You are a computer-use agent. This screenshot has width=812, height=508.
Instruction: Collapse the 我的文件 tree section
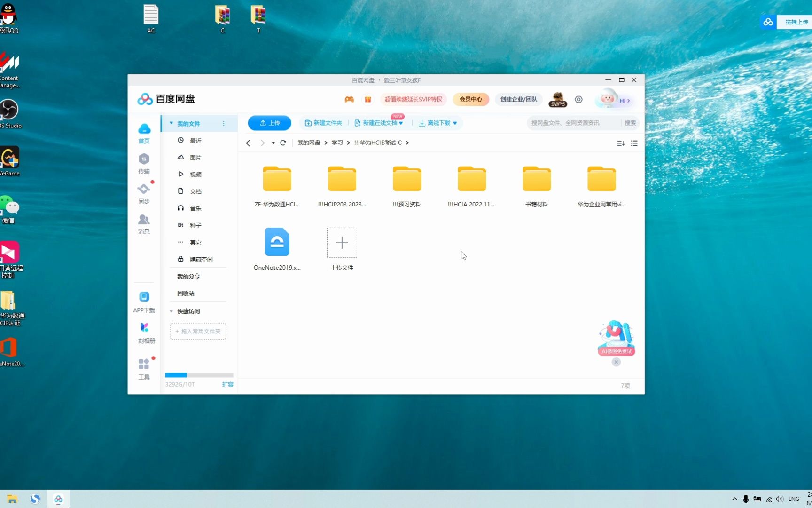click(x=171, y=123)
